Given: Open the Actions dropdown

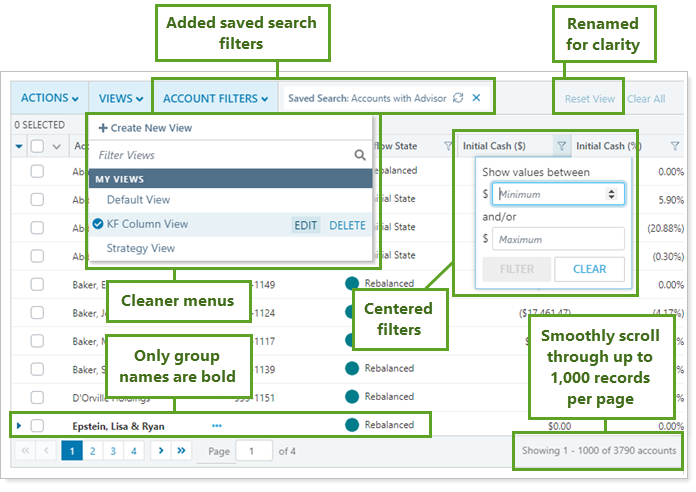Looking at the screenshot, I should click(49, 98).
